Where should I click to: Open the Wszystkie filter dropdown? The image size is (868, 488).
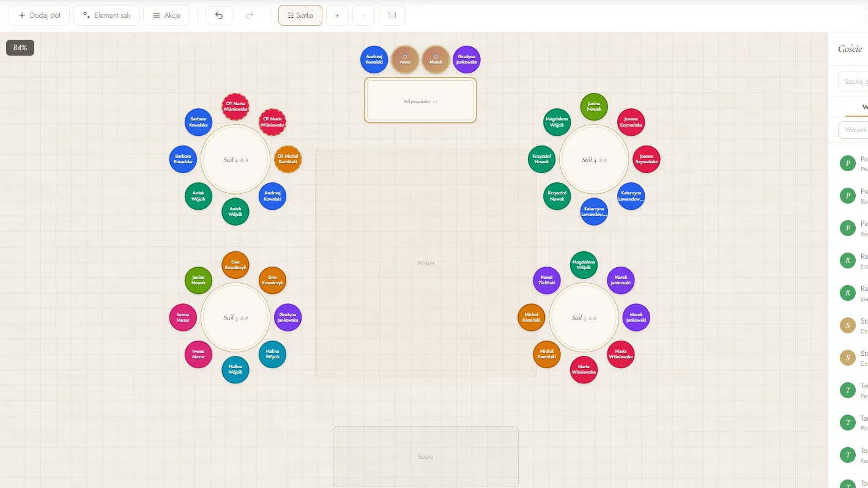point(853,130)
